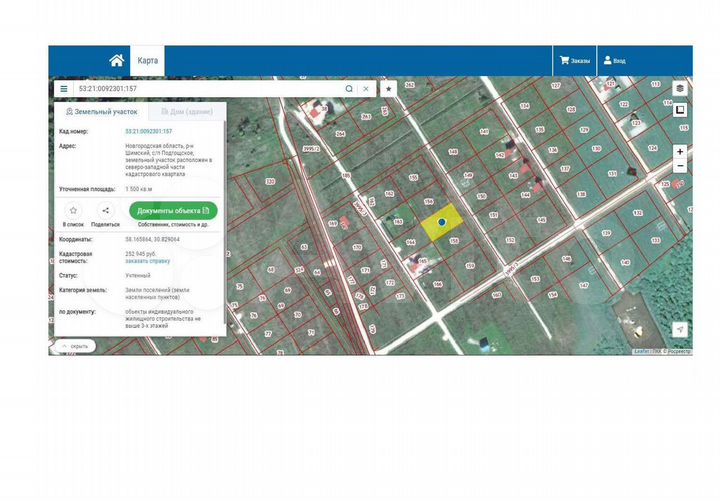Open Документы объекта
The width and height of the screenshot is (720, 501).
coord(173,211)
